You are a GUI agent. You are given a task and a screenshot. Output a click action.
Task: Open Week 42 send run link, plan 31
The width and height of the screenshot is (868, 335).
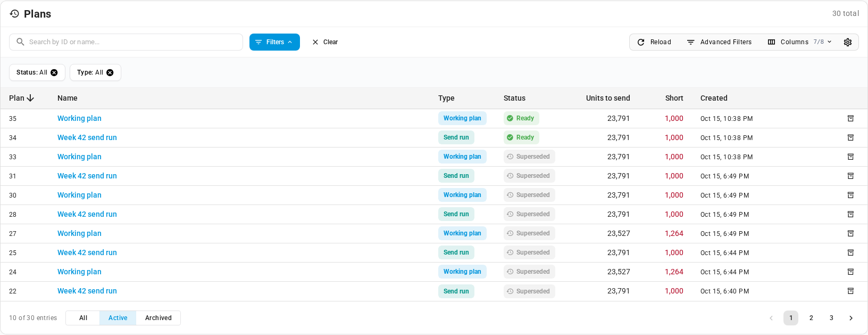tap(87, 176)
